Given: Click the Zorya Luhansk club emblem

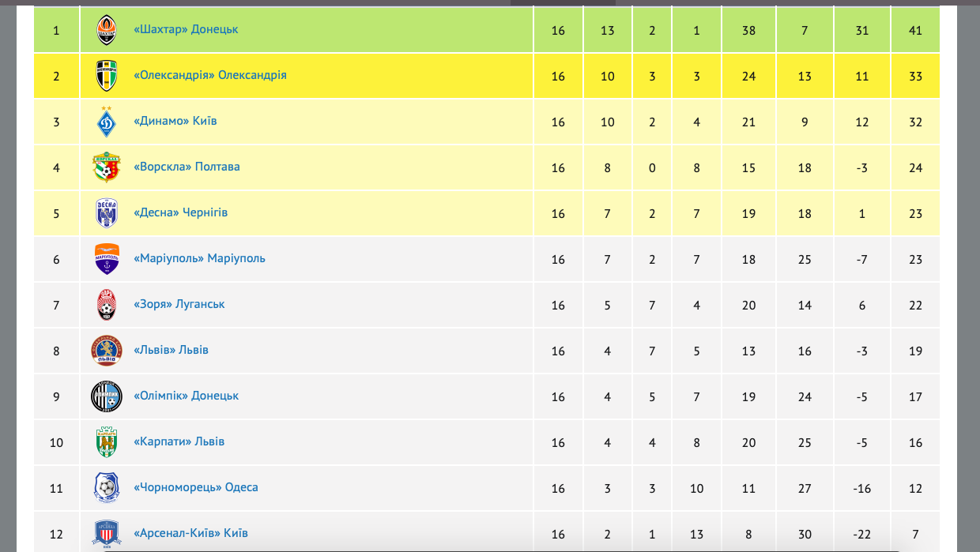Looking at the screenshot, I should [x=107, y=305].
